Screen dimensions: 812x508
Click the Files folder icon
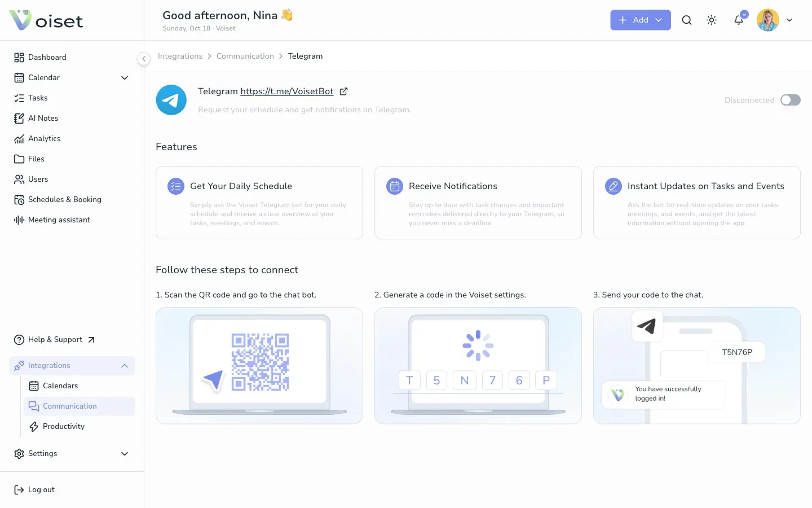coord(19,159)
